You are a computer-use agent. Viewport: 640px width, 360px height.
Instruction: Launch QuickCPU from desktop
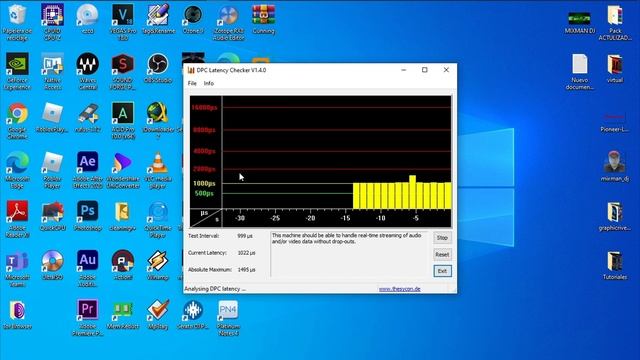pyautogui.click(x=52, y=216)
